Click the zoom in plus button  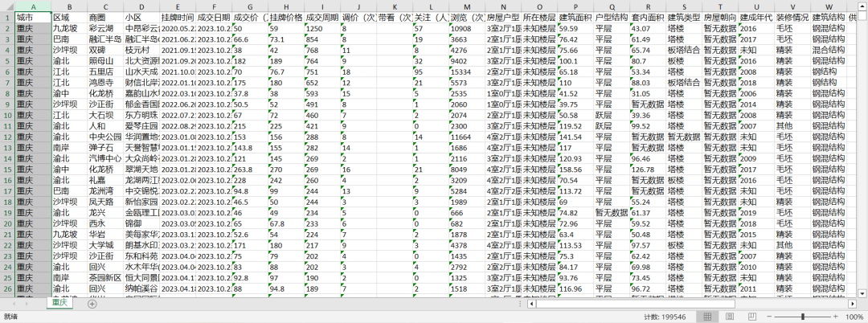pyautogui.click(x=835, y=317)
